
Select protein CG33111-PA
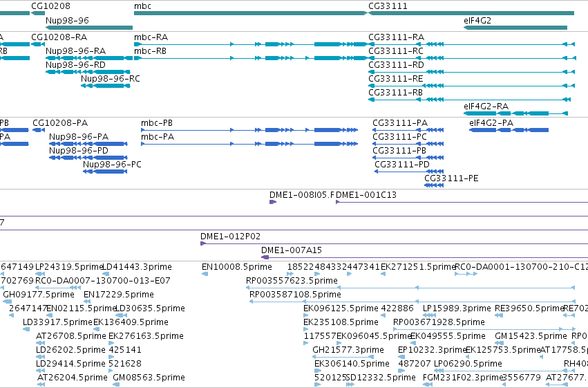tap(408, 130)
